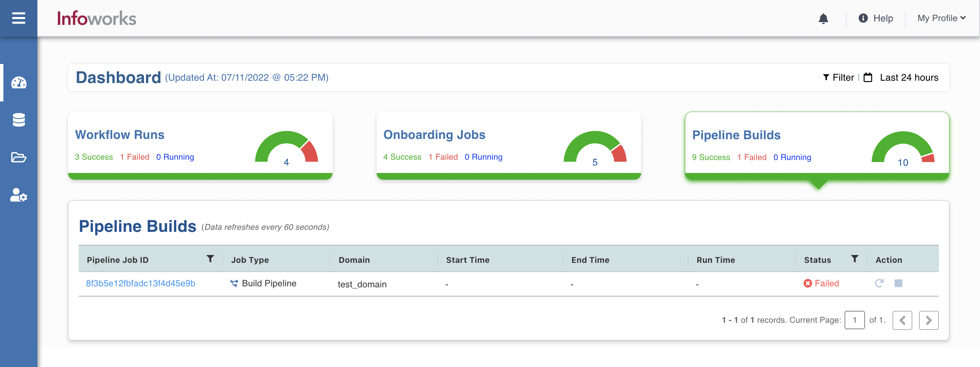The width and height of the screenshot is (980, 367).
Task: Open the hamburger navigation menu
Action: [x=18, y=18]
